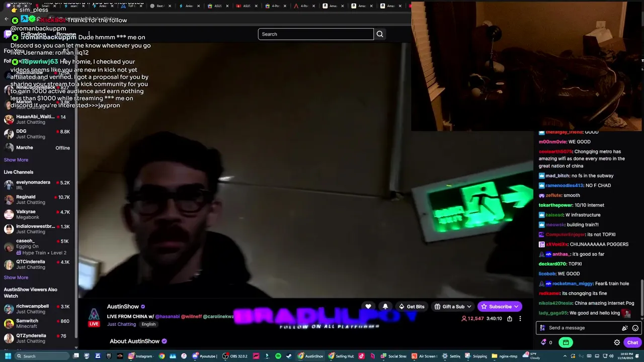Click About AustinShow heading
The width and height of the screenshot is (644, 362).
pyautogui.click(x=135, y=341)
